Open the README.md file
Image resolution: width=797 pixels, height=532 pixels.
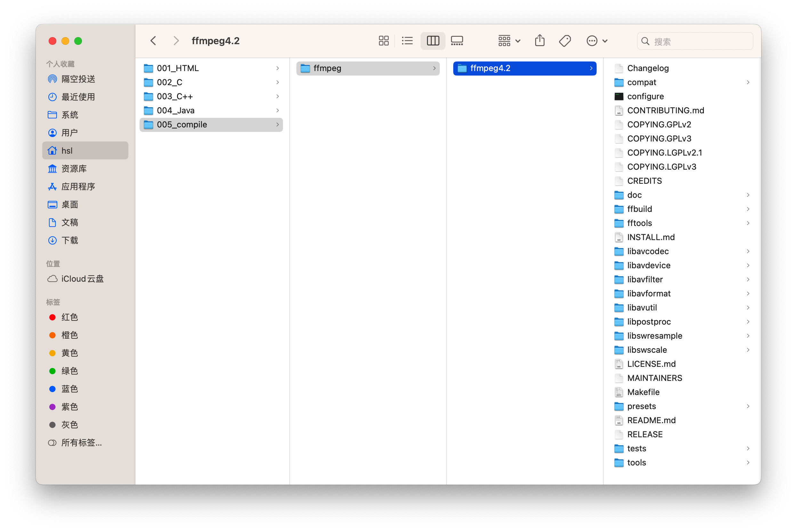tap(652, 420)
